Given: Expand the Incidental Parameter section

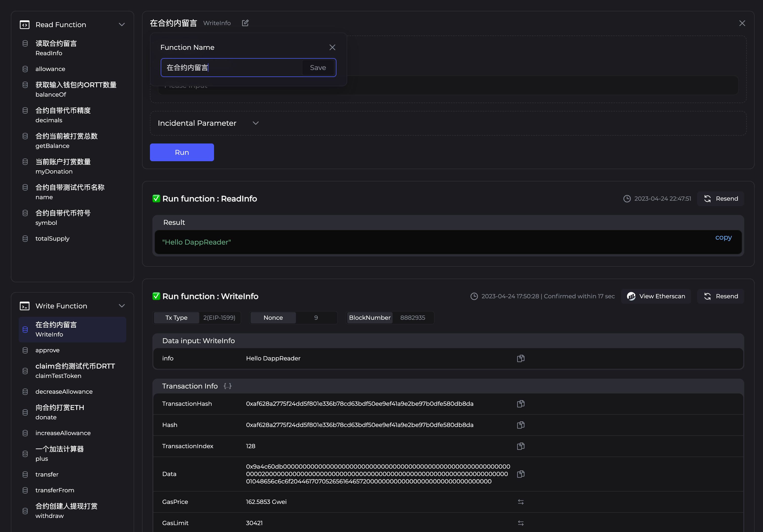Looking at the screenshot, I should pyautogui.click(x=255, y=123).
